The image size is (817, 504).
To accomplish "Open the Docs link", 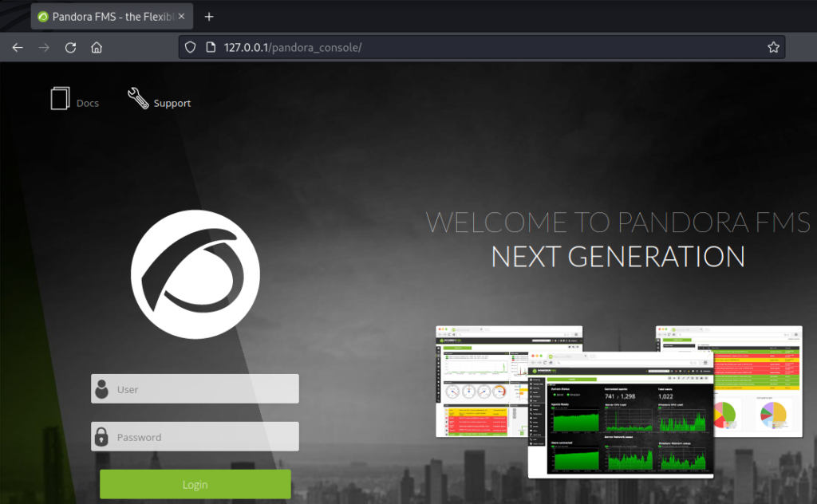I will (88, 103).
